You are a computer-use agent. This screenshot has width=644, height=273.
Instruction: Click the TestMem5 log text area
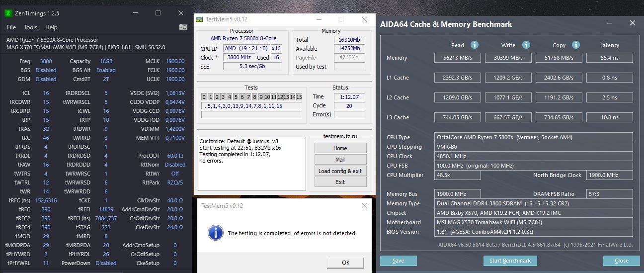(252, 164)
